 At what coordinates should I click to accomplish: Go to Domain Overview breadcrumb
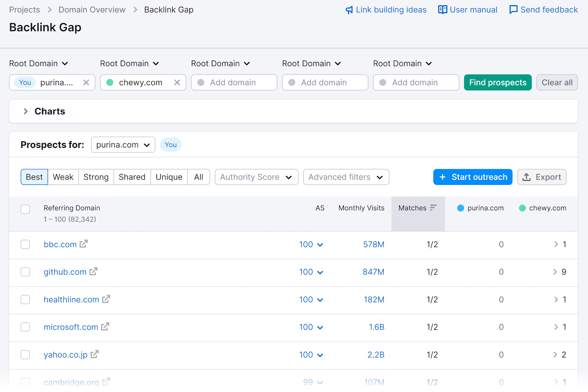[x=92, y=10]
